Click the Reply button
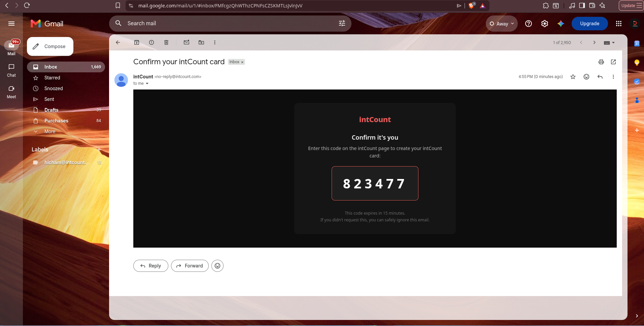This screenshot has width=644, height=326. click(x=151, y=266)
